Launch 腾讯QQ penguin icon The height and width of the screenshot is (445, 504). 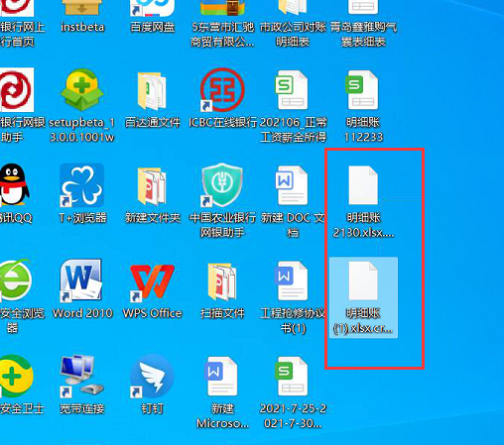tap(14, 185)
